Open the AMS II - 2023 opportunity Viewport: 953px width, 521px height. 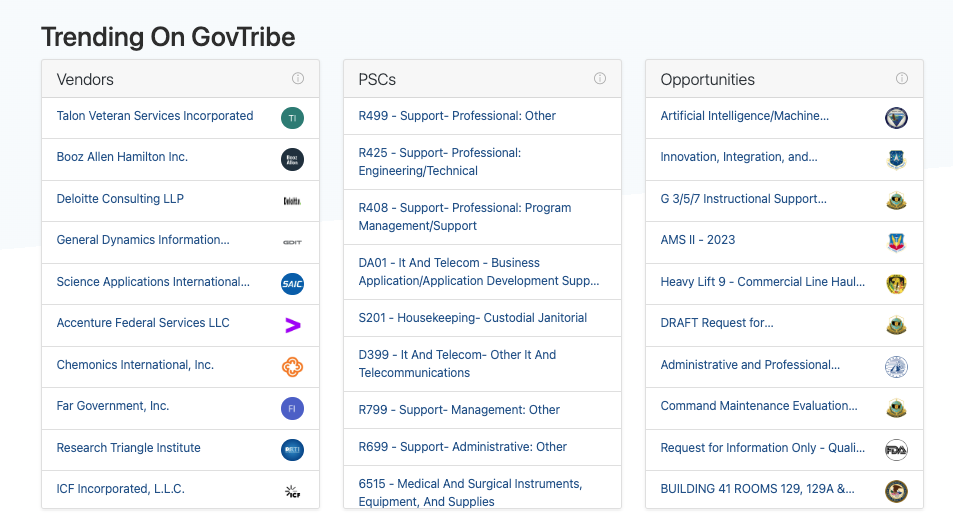click(698, 240)
